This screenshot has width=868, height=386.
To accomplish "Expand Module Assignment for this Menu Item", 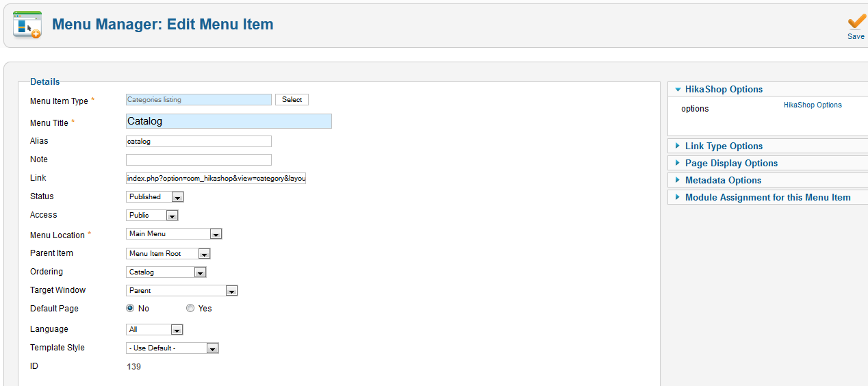I will tap(767, 197).
